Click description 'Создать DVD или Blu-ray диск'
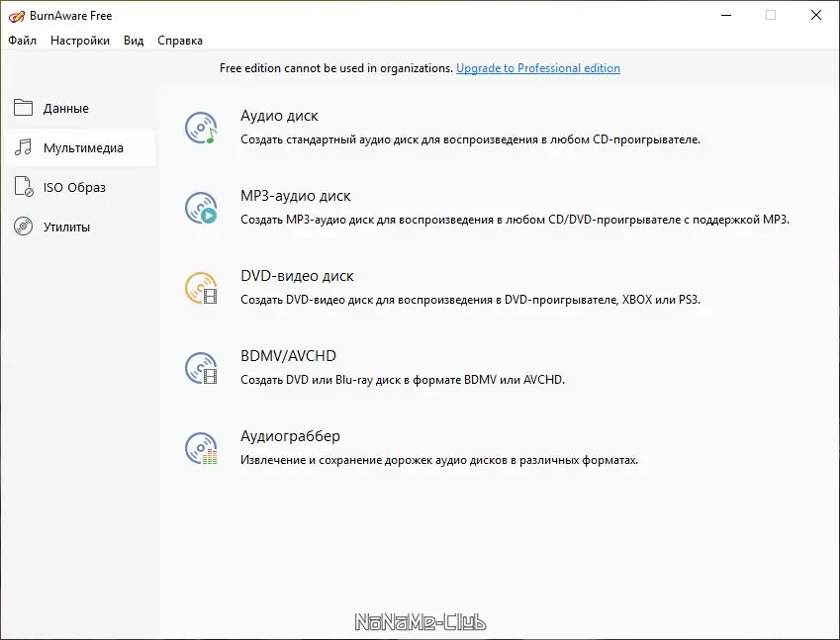840x640 pixels. point(403,380)
